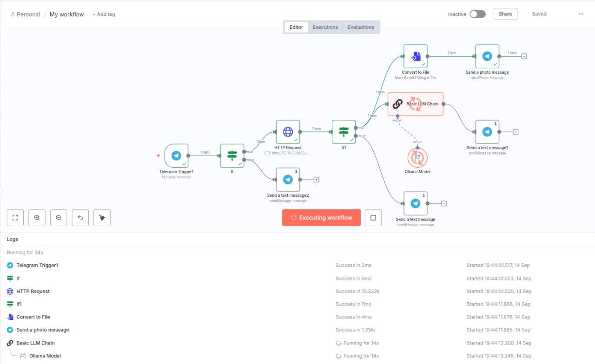Screen dimensions: 595x364
Task: Open the Convert to File node
Action: [416, 56]
